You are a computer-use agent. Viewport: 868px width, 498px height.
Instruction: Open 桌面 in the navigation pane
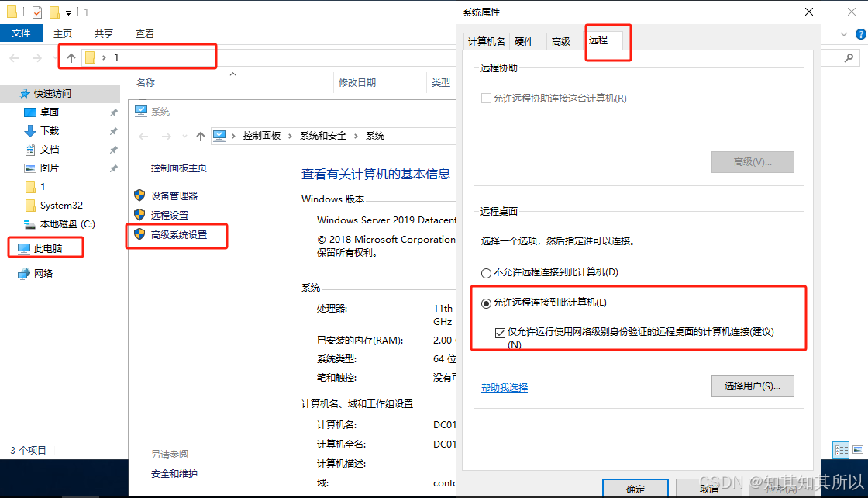[50, 112]
